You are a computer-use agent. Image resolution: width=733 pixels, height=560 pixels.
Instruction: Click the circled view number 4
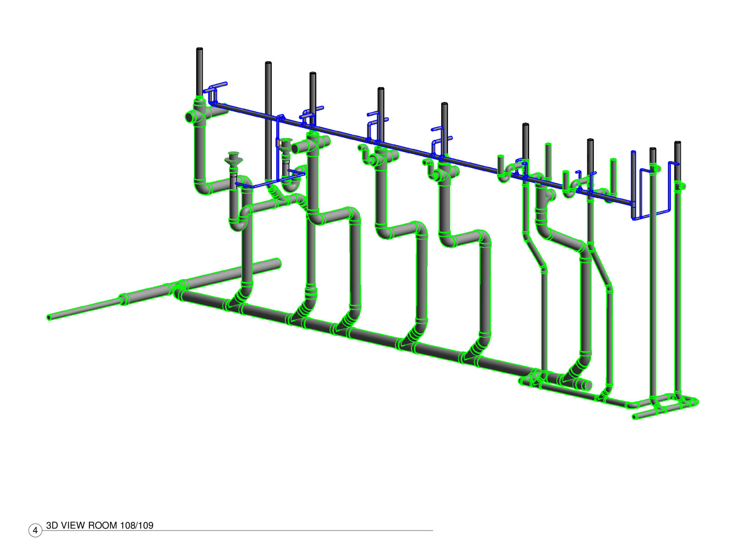click(35, 530)
